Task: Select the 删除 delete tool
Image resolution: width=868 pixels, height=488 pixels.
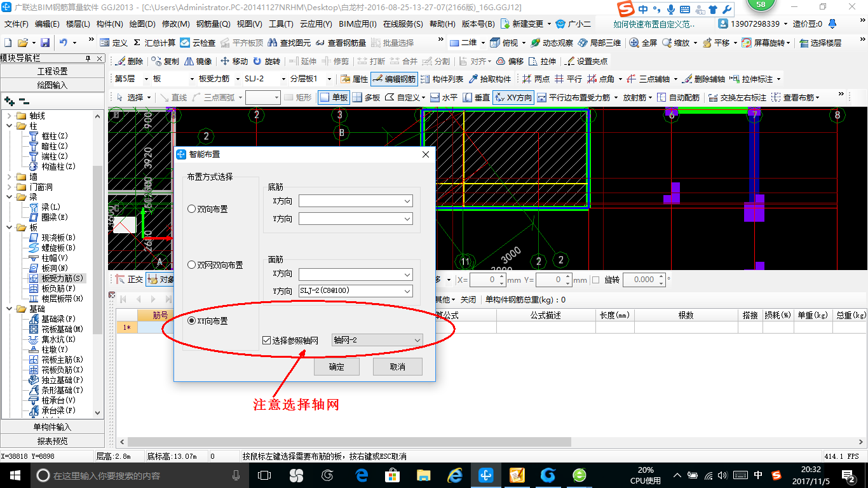Action: [x=130, y=61]
